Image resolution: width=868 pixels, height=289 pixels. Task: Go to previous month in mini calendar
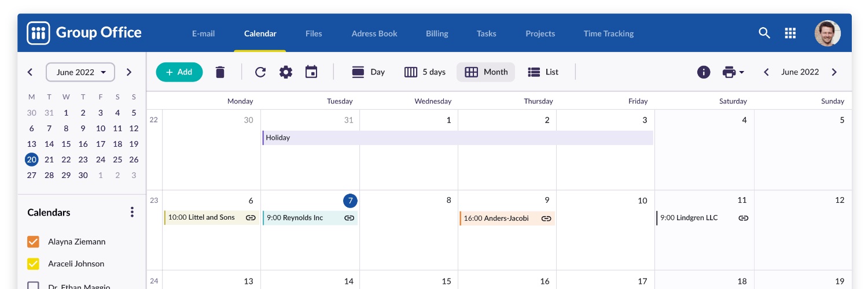[x=30, y=72]
